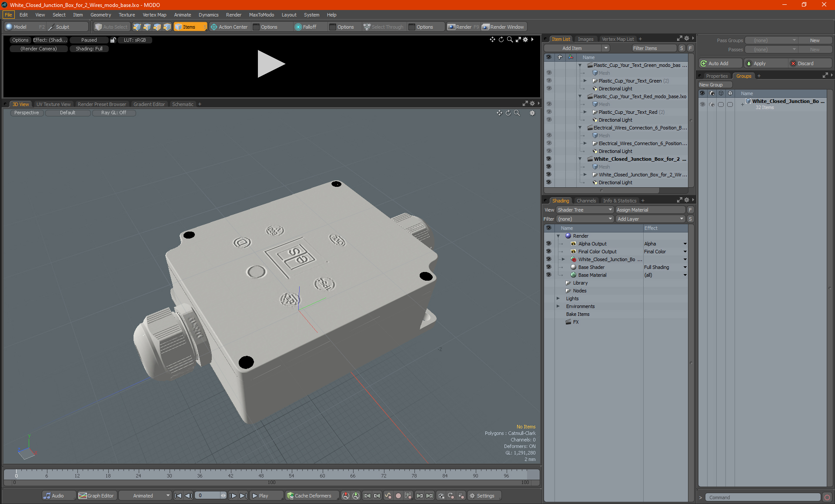
Task: Select Materials selection mode icon
Action: click(167, 27)
